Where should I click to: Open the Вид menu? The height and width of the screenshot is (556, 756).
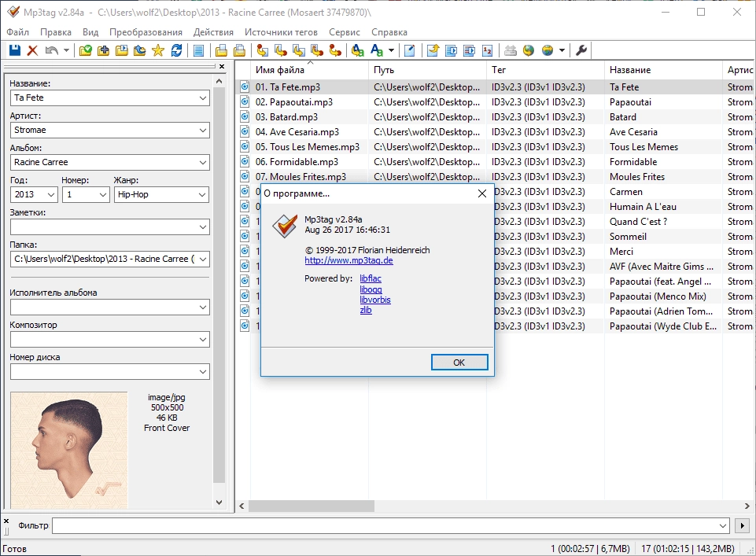[90, 32]
